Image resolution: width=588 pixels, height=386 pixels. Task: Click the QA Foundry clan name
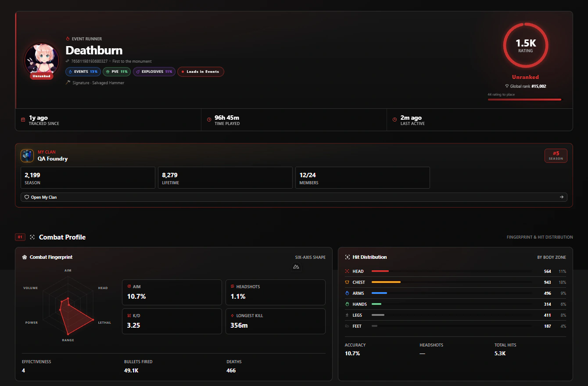pos(53,159)
